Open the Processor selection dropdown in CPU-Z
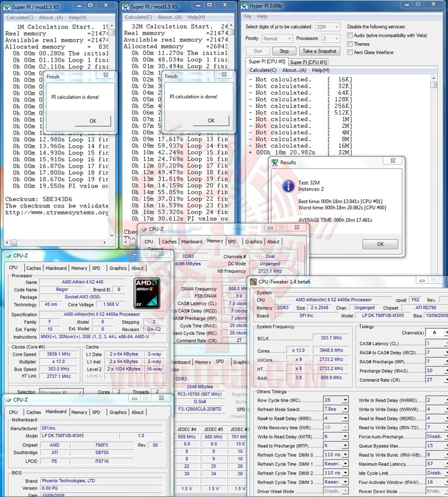Image resolution: width=448 pixels, height=497 pixels. (62, 392)
